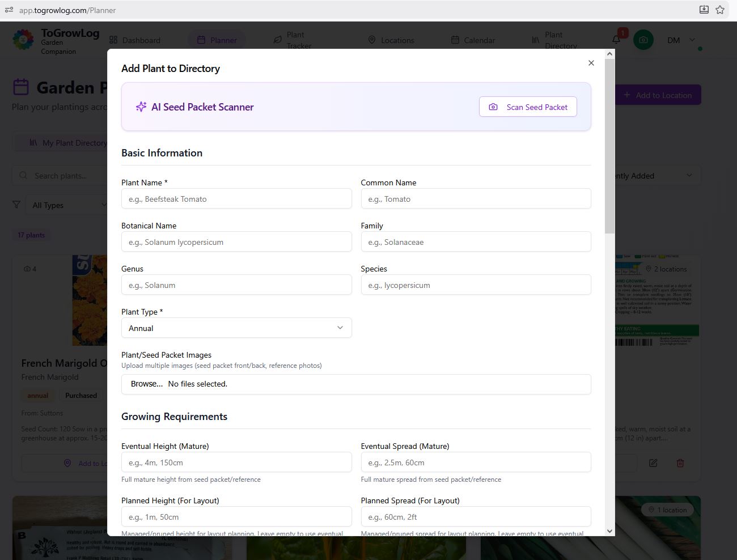The width and height of the screenshot is (737, 560).
Task: Click the red trash delete icon
Action: pos(680,463)
